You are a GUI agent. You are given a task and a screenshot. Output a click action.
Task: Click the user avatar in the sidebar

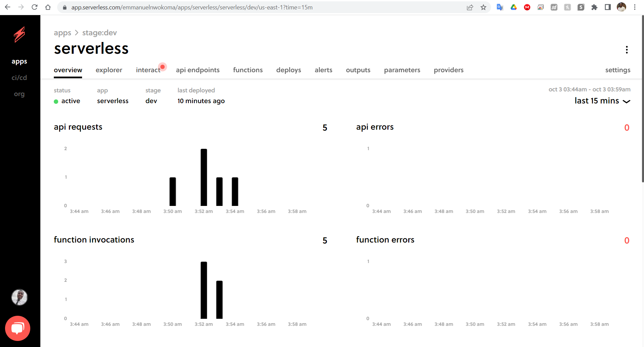point(20,297)
